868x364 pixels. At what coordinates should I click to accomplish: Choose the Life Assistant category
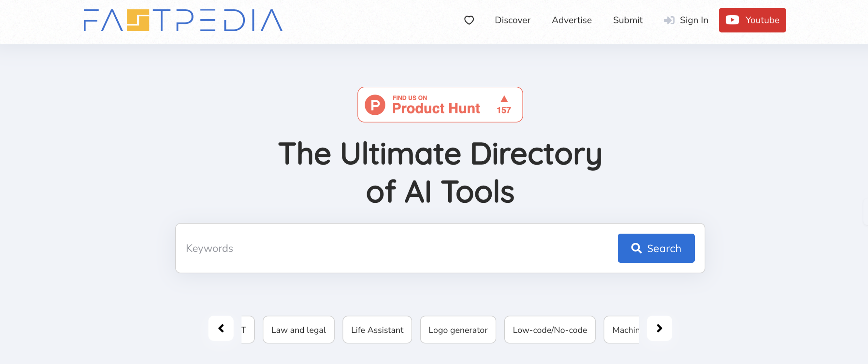[x=377, y=329]
